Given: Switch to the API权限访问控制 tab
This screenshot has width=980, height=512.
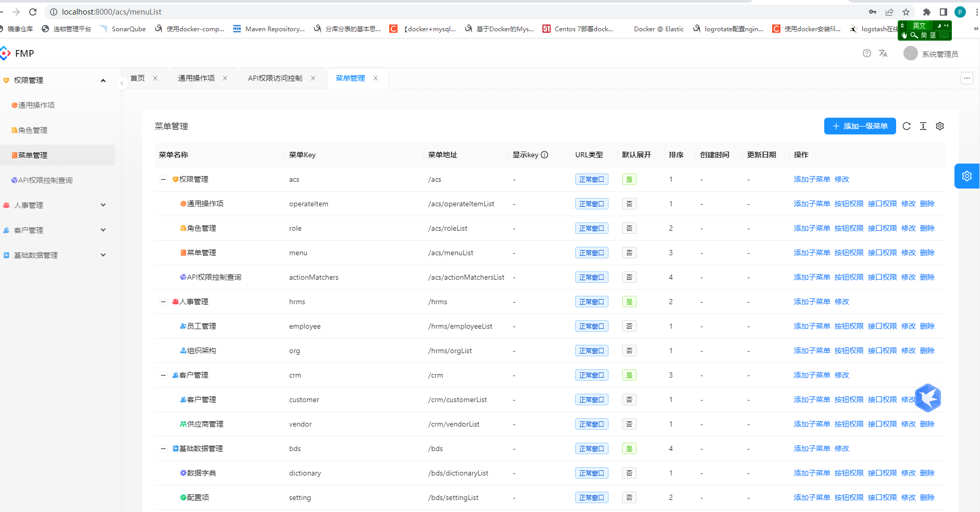Looking at the screenshot, I should pos(275,78).
